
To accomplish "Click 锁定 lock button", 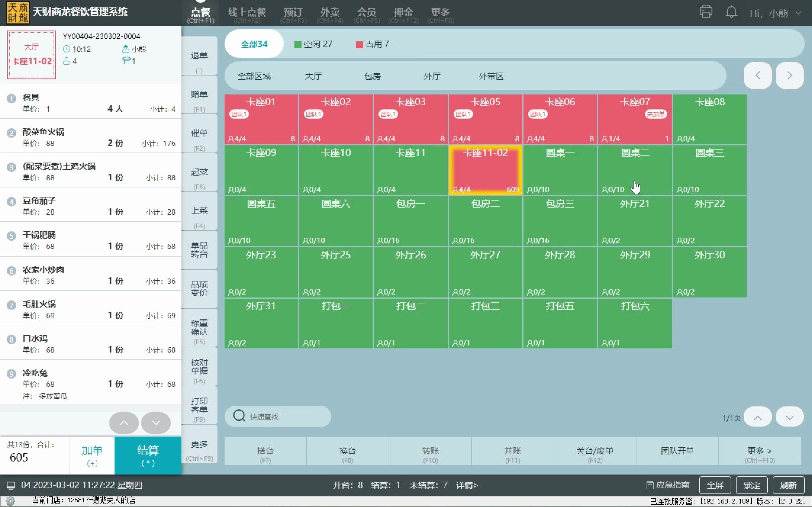I will click(752, 485).
